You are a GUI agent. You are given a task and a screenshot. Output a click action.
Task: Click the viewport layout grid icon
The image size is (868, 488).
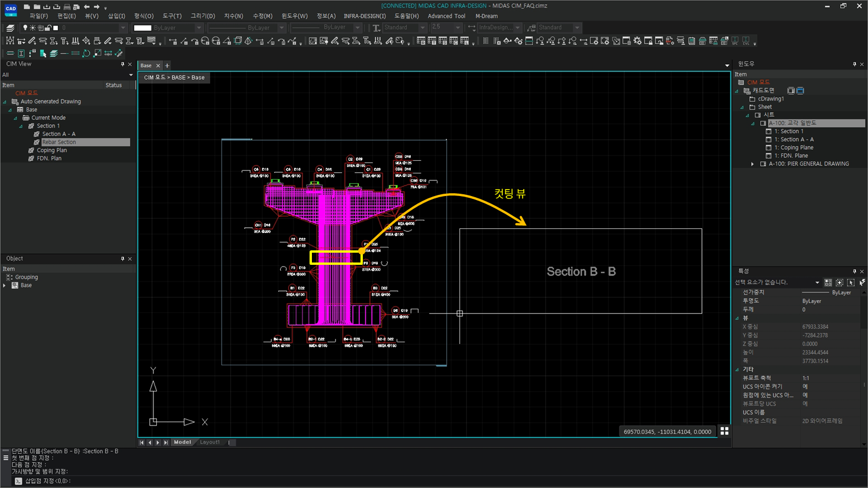pos(724,431)
